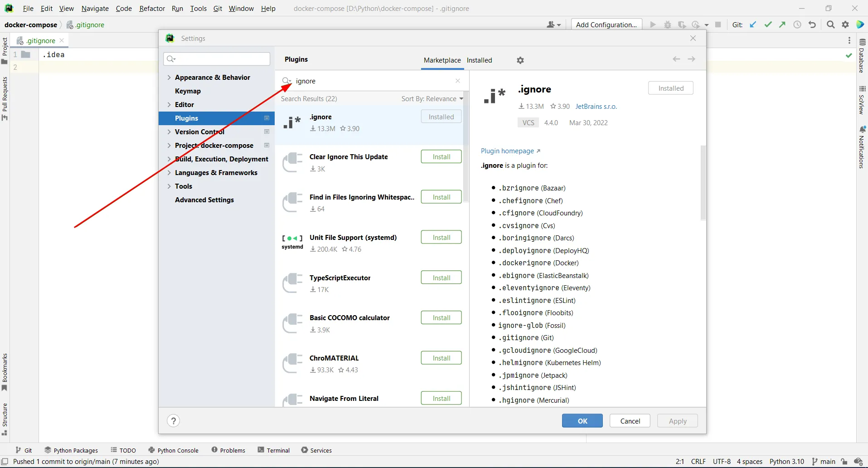Expand Languages & Frameworks node
Viewport: 868px width, 468px height.
(x=169, y=173)
